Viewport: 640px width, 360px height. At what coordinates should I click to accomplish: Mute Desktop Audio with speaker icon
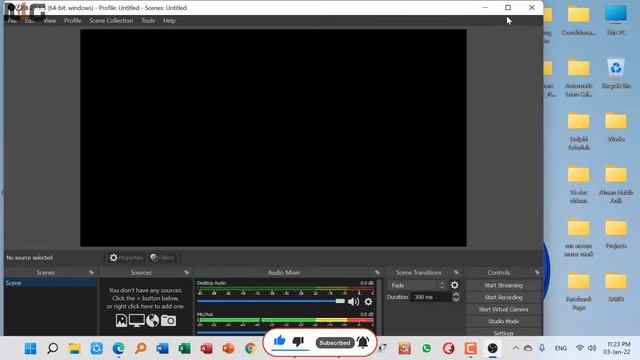[353, 302]
